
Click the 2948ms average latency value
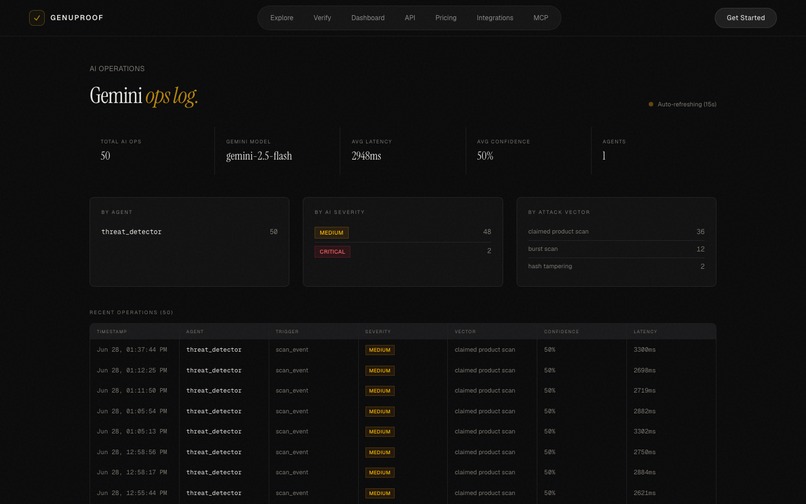tap(367, 156)
